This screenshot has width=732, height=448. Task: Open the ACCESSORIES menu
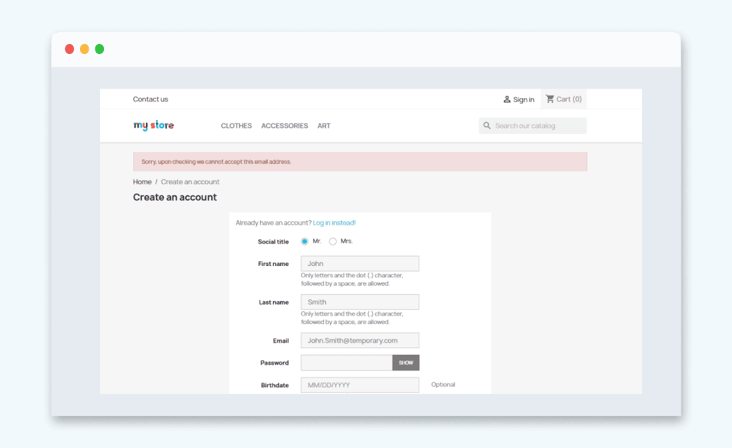(285, 126)
